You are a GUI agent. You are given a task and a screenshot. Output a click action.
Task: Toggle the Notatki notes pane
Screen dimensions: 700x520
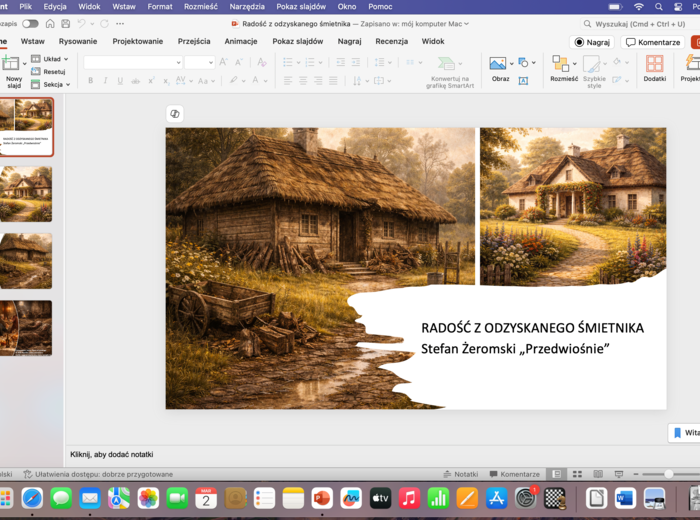(460, 474)
